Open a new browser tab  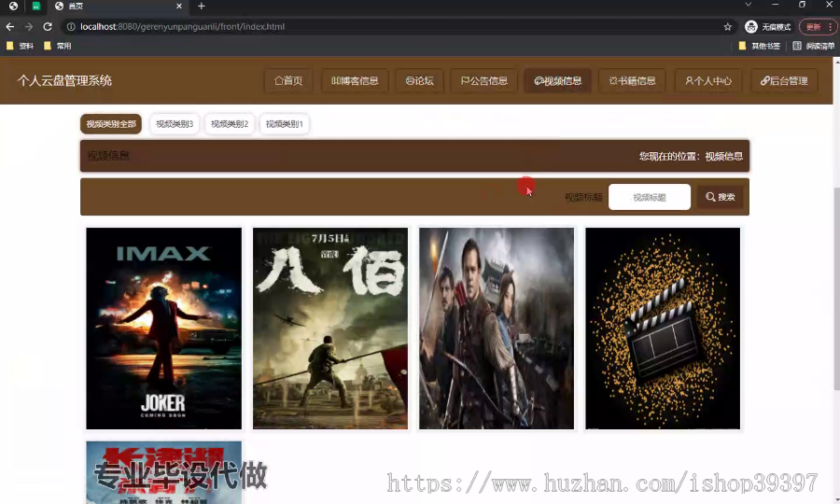click(202, 6)
